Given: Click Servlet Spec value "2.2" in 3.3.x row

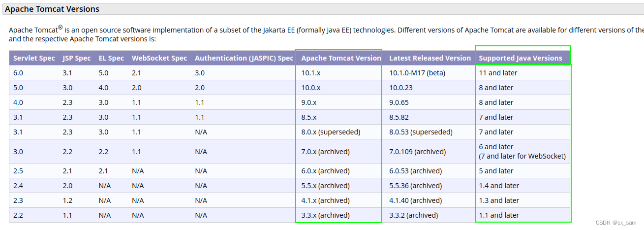Looking at the screenshot, I should tap(18, 215).
